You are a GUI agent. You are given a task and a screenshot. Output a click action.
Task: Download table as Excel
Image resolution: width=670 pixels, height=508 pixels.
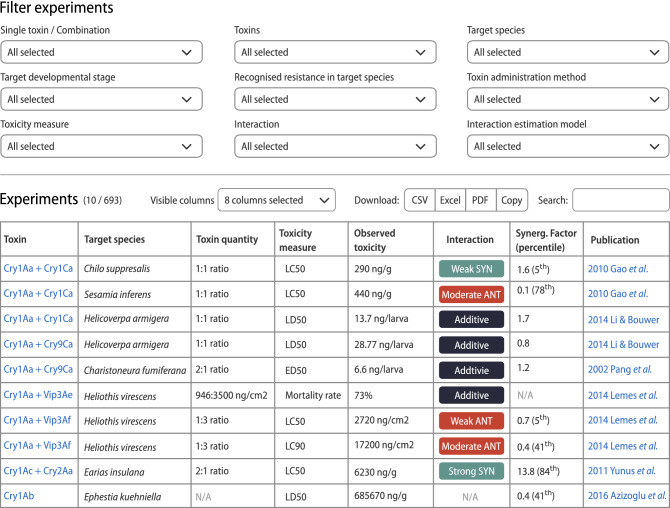(x=450, y=200)
